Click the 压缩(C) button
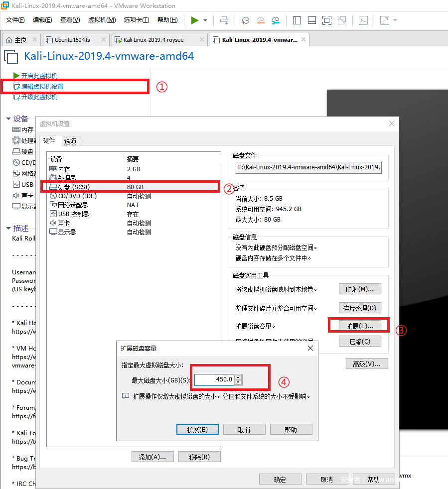 [360, 342]
